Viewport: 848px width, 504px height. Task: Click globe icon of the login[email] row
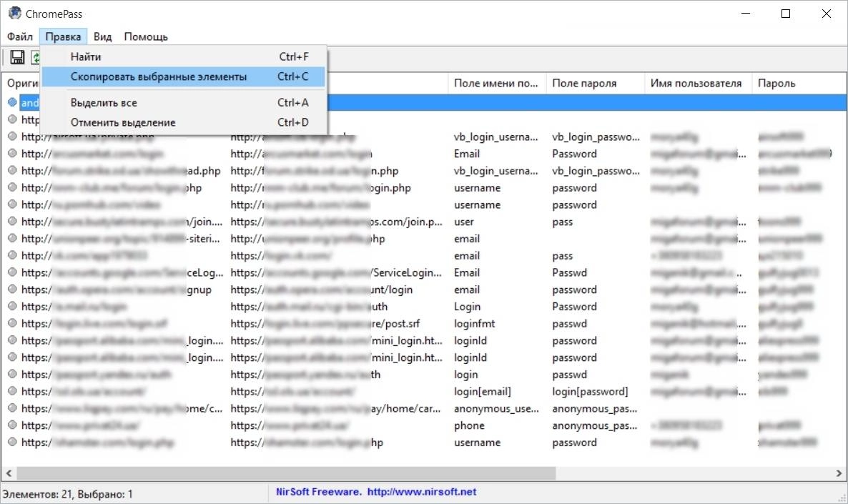click(12, 391)
